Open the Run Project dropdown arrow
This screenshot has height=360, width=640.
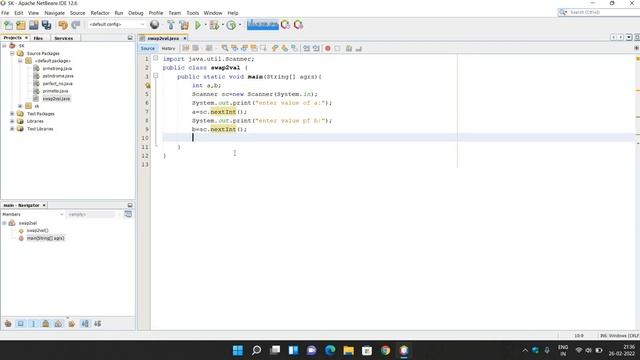(205, 25)
